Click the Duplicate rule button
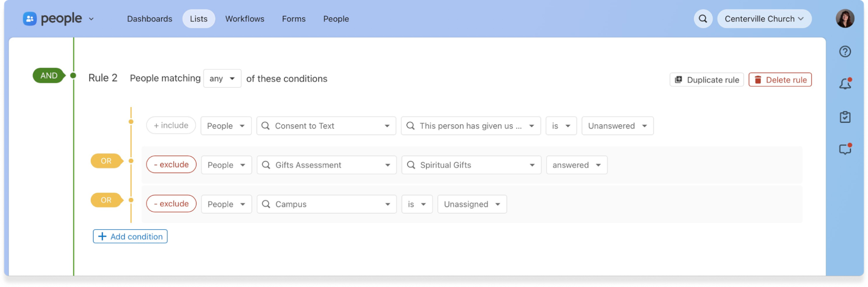This screenshot has height=287, width=868. pos(706,80)
